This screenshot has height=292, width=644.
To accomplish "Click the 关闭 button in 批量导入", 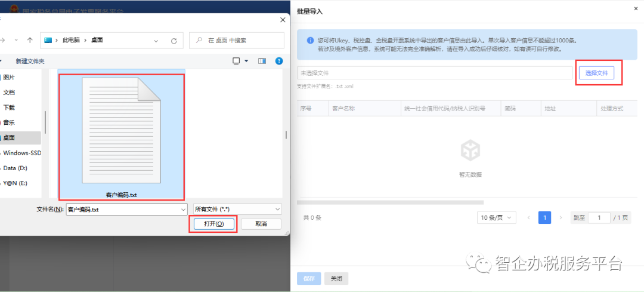I will (336, 278).
